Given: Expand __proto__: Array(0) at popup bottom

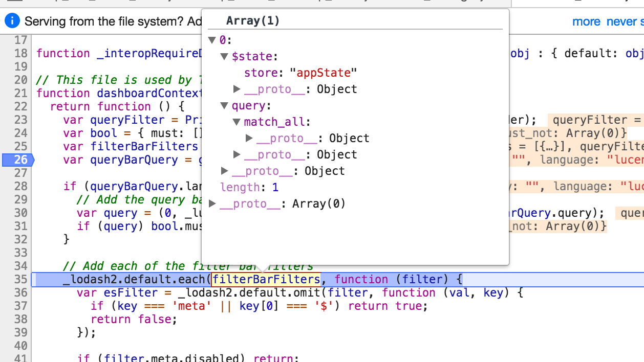Looking at the screenshot, I should pyautogui.click(x=211, y=203).
